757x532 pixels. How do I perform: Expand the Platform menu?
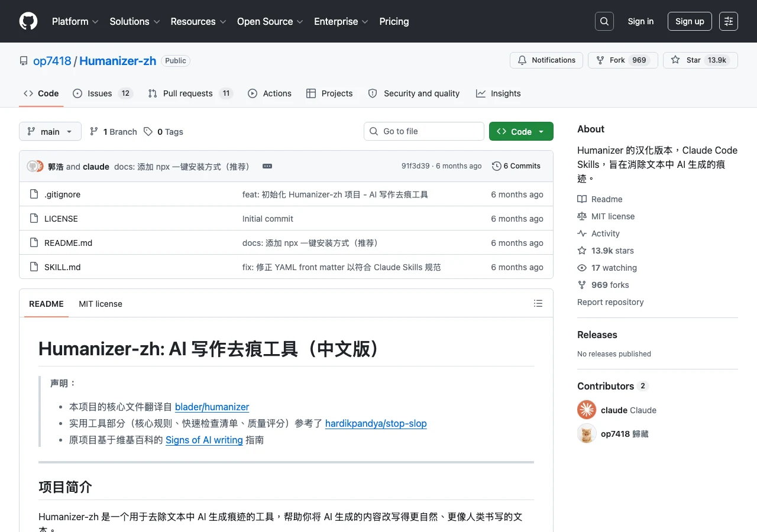pyautogui.click(x=75, y=21)
